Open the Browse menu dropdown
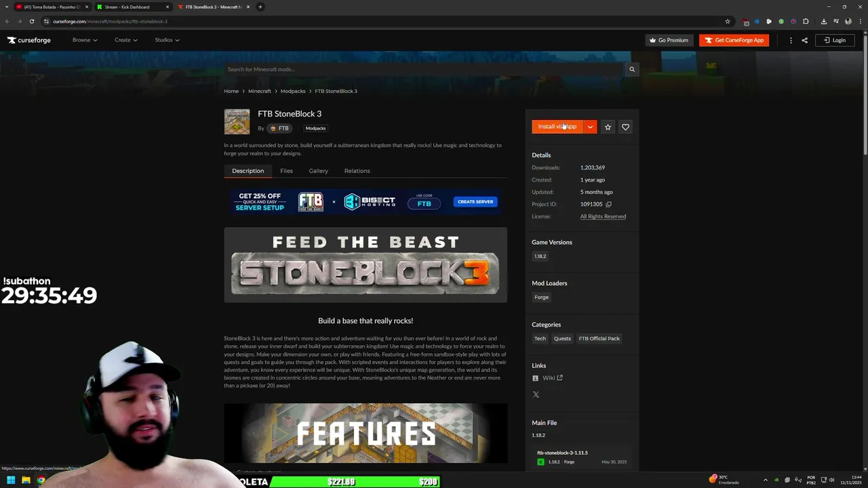The height and width of the screenshot is (488, 868). point(85,40)
